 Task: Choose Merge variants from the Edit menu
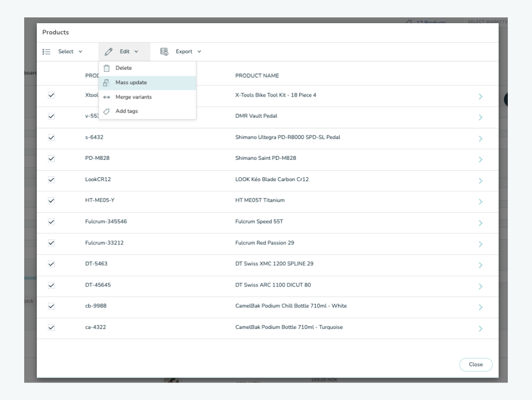pyautogui.click(x=147, y=97)
